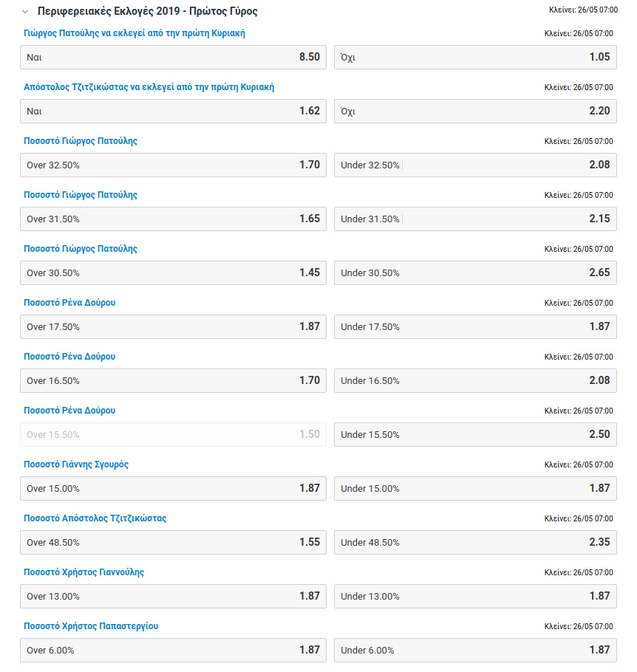Collapse the Περιφερειακές Εκλογές 2019 section chevron
The image size is (637, 672).
pos(26,12)
